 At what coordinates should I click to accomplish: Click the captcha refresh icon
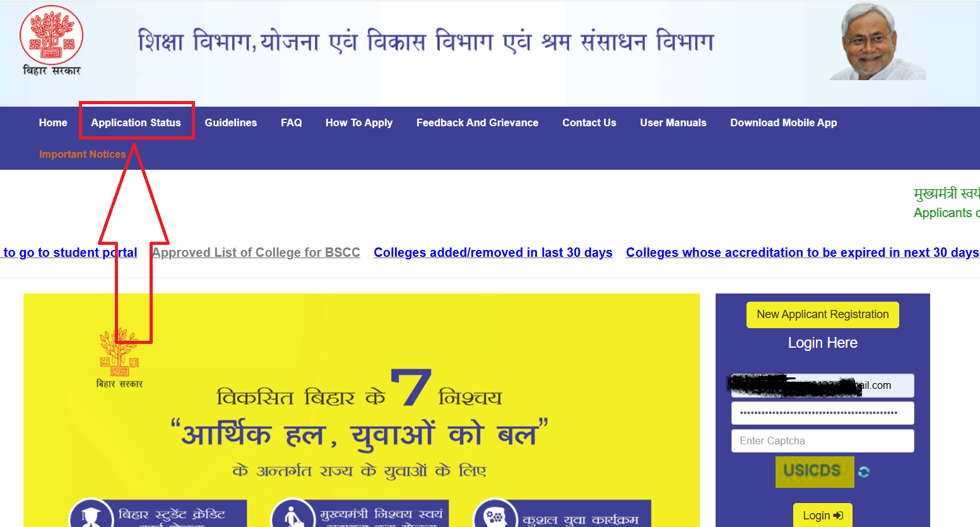(864, 472)
